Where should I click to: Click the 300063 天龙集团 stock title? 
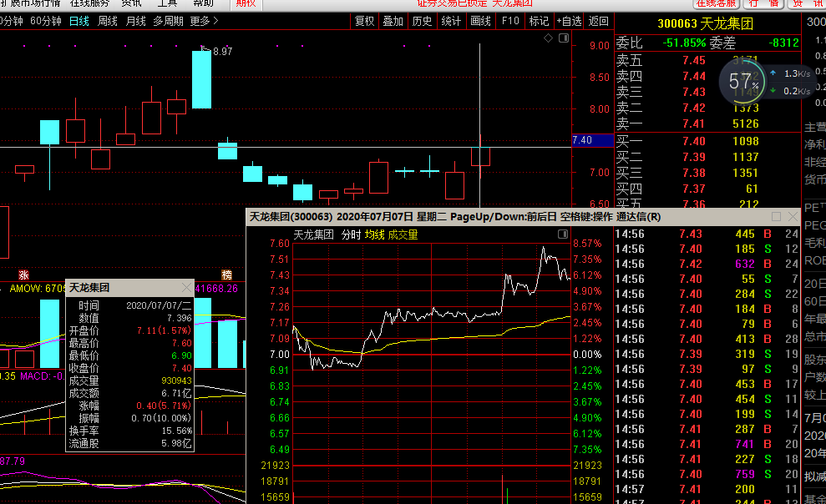point(706,23)
